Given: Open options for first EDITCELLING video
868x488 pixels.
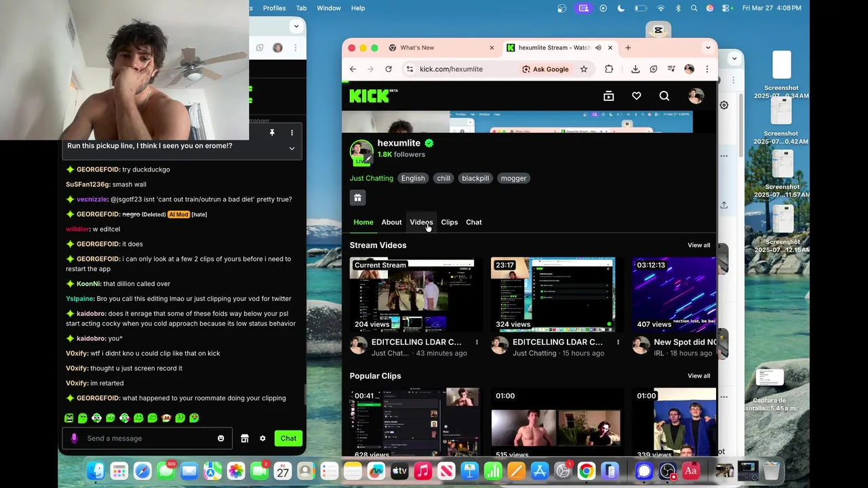Looking at the screenshot, I should coord(477,342).
